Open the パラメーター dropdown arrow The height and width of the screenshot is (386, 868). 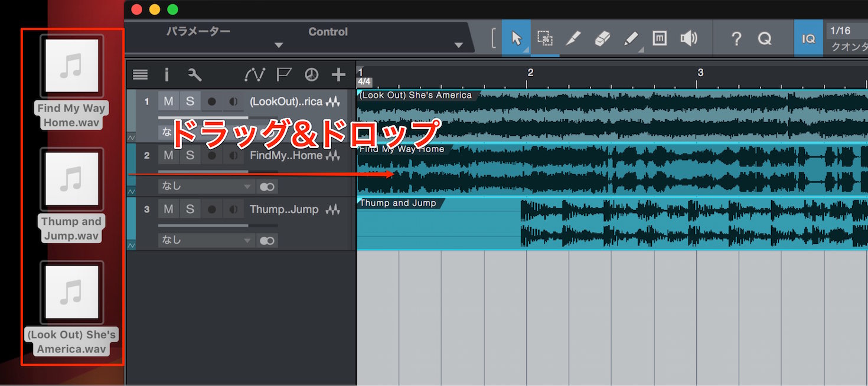pyautogui.click(x=279, y=45)
